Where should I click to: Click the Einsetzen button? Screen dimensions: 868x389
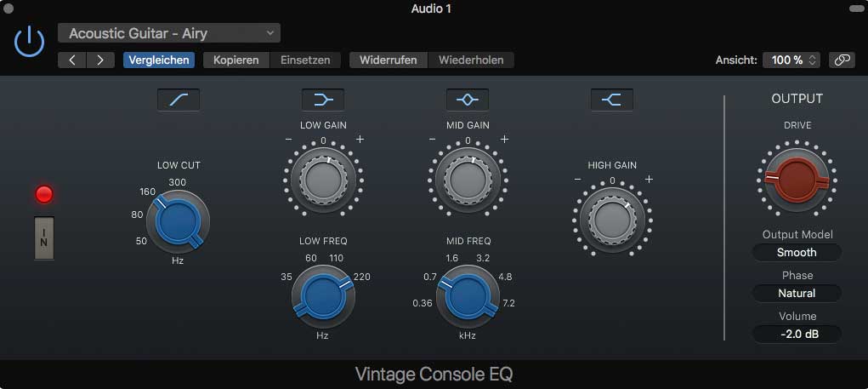pyautogui.click(x=305, y=60)
